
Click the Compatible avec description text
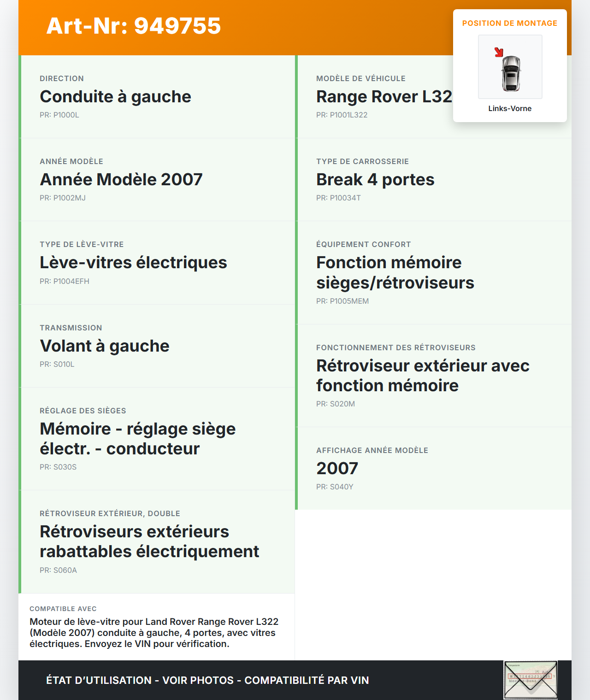click(154, 633)
